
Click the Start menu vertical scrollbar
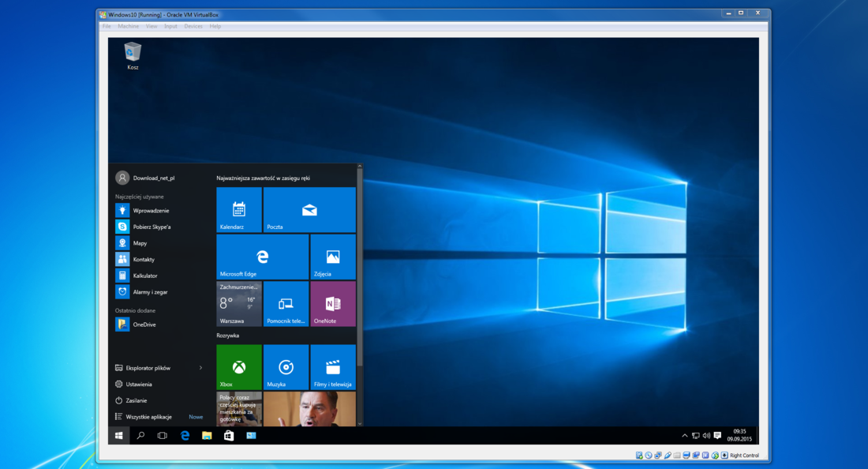(x=360, y=268)
